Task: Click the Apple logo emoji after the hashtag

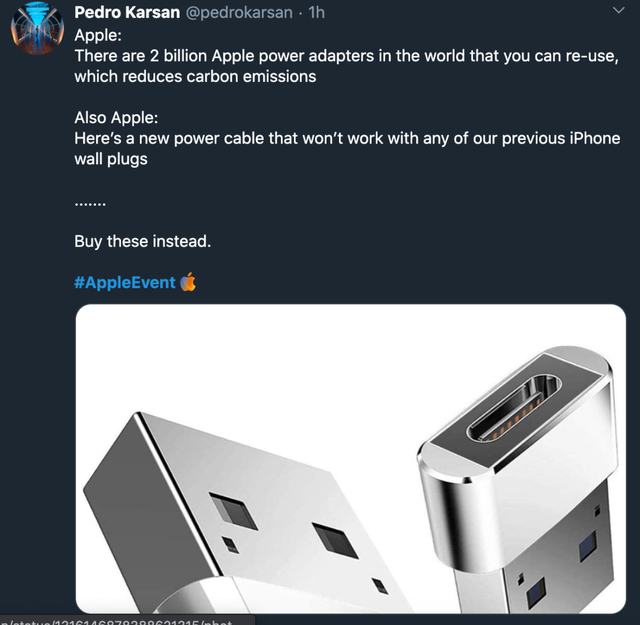Action: click(188, 282)
